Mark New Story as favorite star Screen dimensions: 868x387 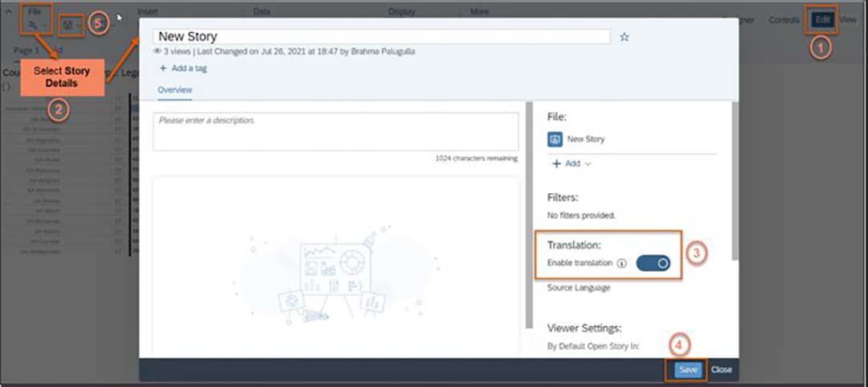pos(624,36)
